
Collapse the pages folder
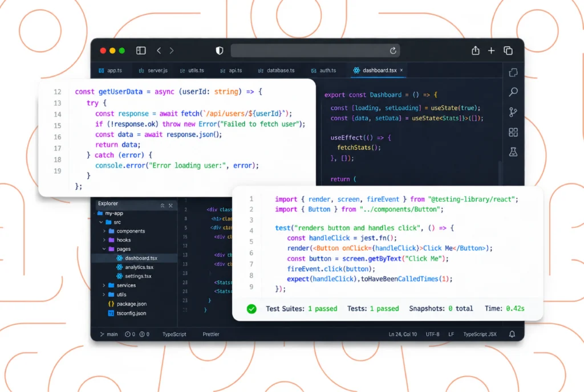104,249
